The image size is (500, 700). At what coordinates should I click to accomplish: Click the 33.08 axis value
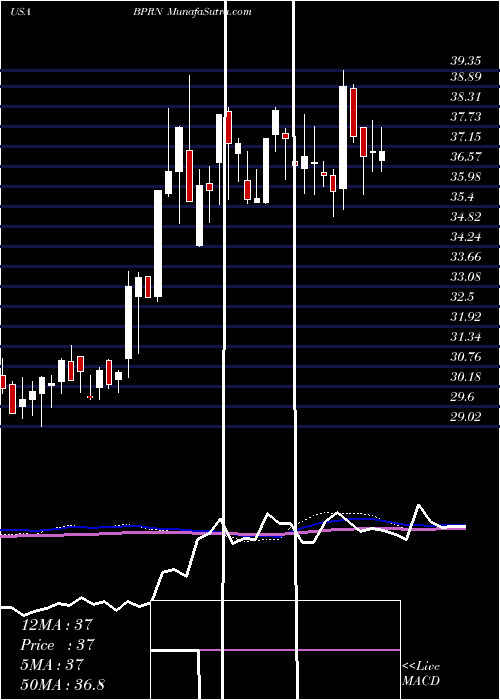tap(465, 277)
